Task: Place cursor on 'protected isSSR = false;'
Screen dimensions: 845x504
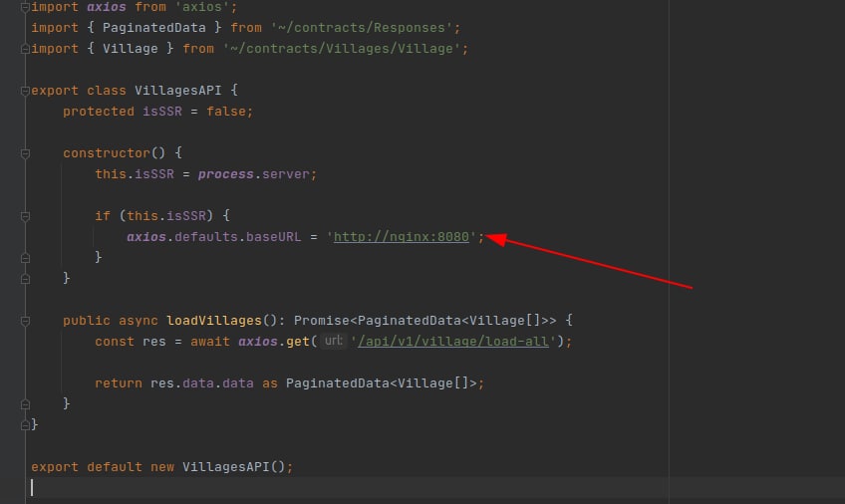Action: point(157,112)
